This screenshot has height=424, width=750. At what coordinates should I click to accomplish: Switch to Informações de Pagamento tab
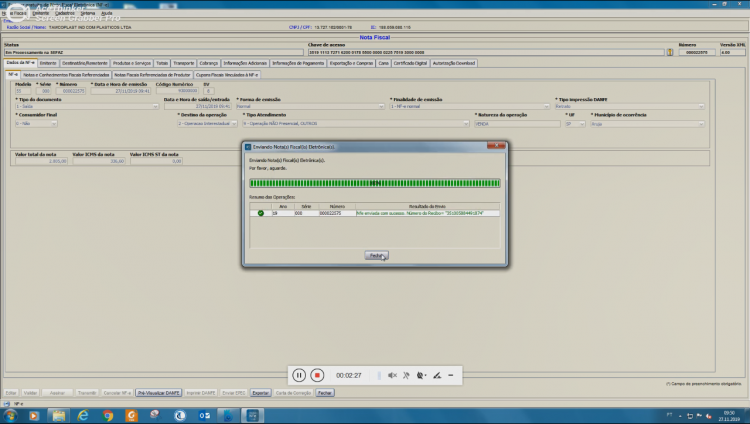coord(298,63)
